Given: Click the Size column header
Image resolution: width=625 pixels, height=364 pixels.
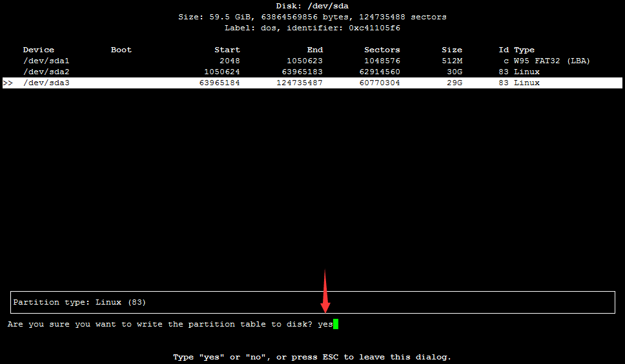Looking at the screenshot, I should 451,50.
